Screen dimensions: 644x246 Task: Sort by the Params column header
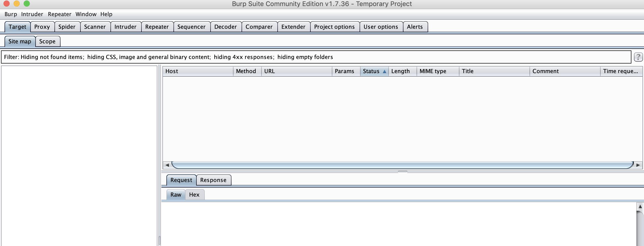point(346,71)
